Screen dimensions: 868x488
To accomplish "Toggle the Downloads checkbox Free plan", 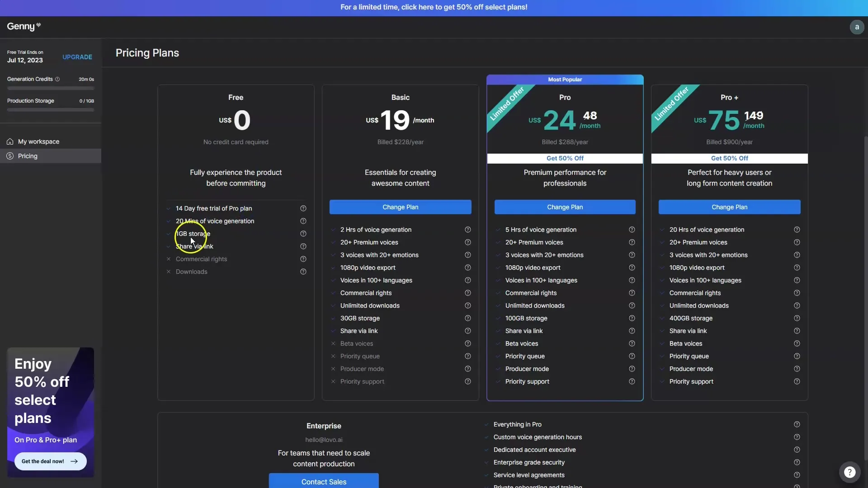I will 168,272.
